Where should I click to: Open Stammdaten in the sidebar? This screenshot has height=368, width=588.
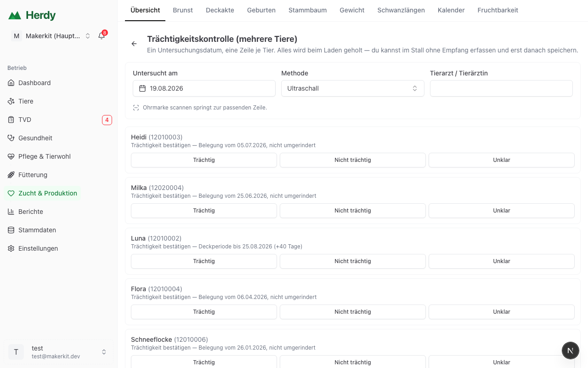click(x=37, y=230)
